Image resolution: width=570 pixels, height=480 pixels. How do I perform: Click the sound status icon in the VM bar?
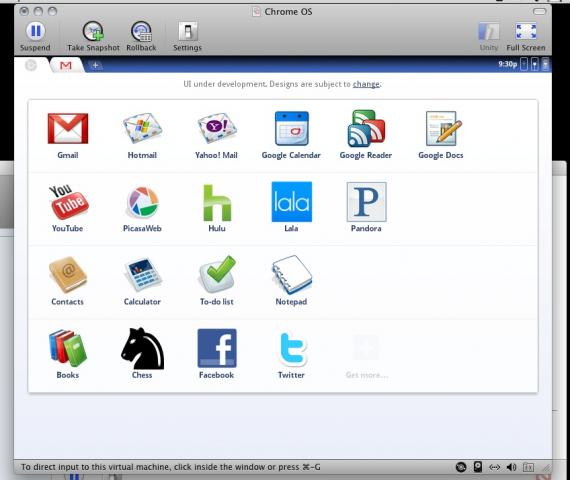coord(511,467)
